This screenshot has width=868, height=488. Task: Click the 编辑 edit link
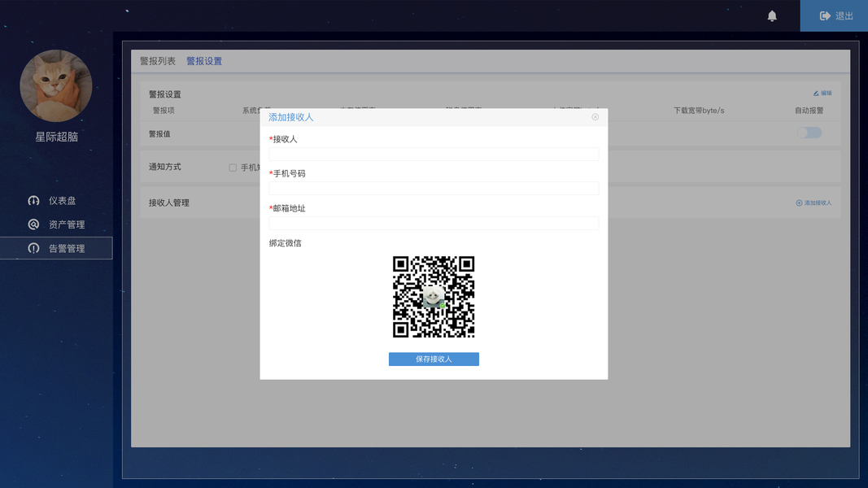[822, 93]
